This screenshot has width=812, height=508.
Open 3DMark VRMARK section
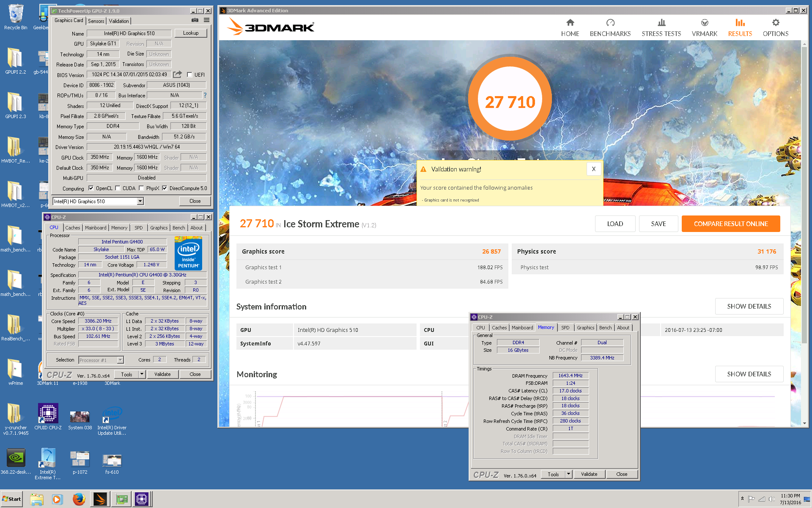(705, 28)
